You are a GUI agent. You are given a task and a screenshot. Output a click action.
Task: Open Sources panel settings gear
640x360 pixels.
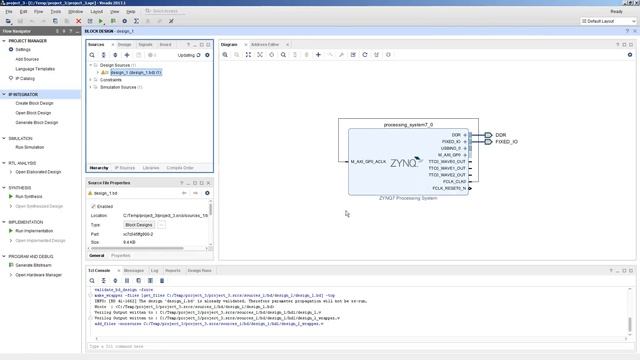207,55
